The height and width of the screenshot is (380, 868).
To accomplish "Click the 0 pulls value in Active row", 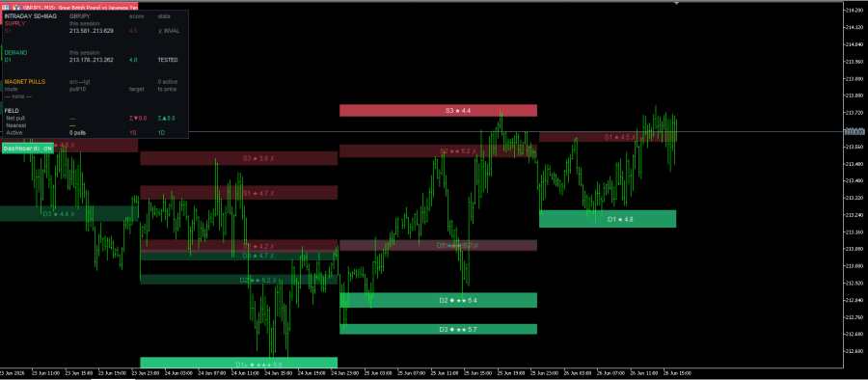I will point(77,133).
